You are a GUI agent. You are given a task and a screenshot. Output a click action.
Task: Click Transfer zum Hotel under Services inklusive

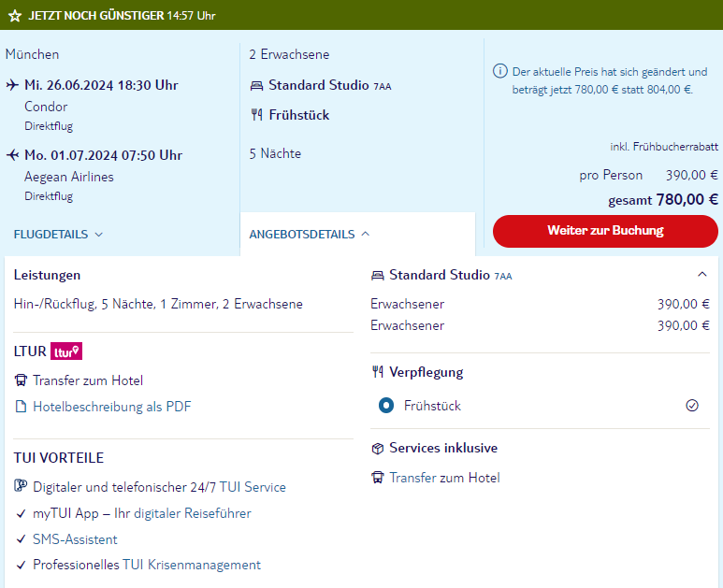(x=444, y=478)
